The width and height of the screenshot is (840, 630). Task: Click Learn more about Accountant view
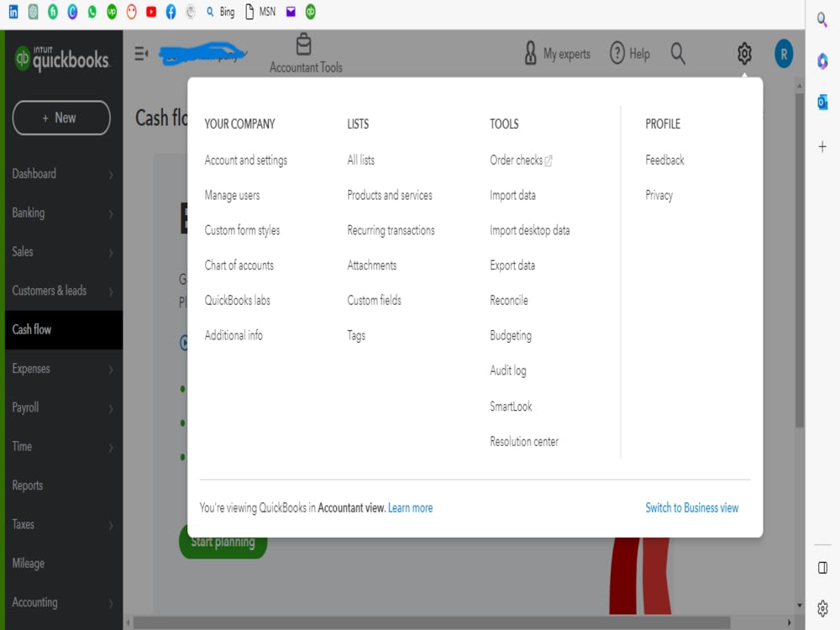411,508
